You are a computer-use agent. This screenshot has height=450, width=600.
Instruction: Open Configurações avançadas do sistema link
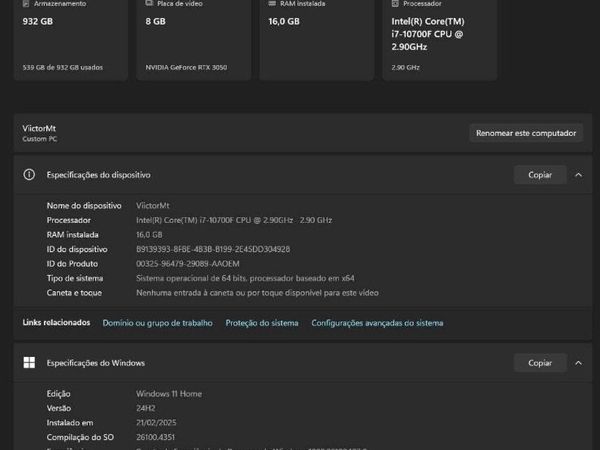tap(377, 323)
